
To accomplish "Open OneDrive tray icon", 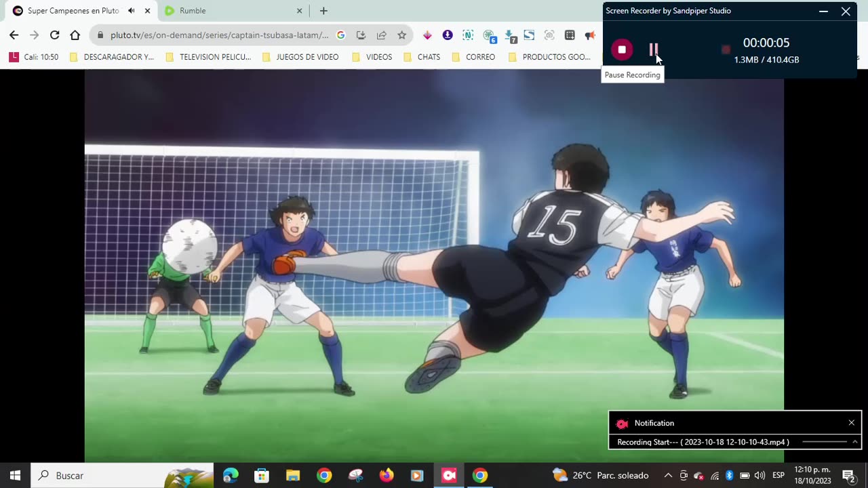I will pyautogui.click(x=699, y=475).
